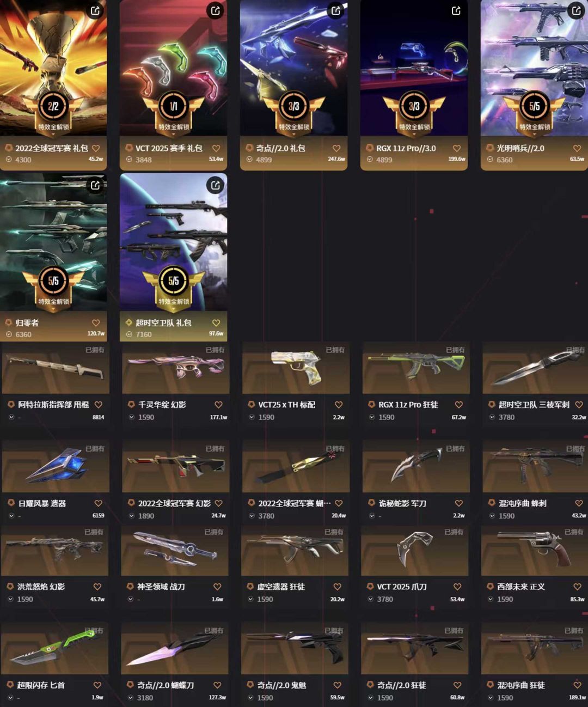The image size is (588, 707).
Task: Expand price arrow under 混沌序曲 蜂刺
Action: (492, 516)
